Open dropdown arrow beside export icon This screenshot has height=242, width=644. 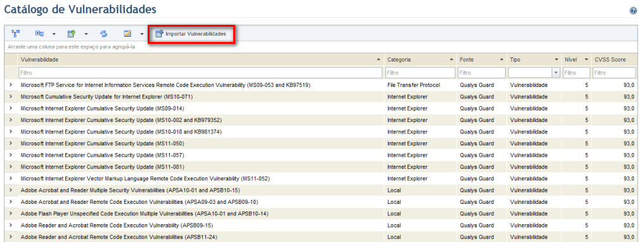[86, 34]
